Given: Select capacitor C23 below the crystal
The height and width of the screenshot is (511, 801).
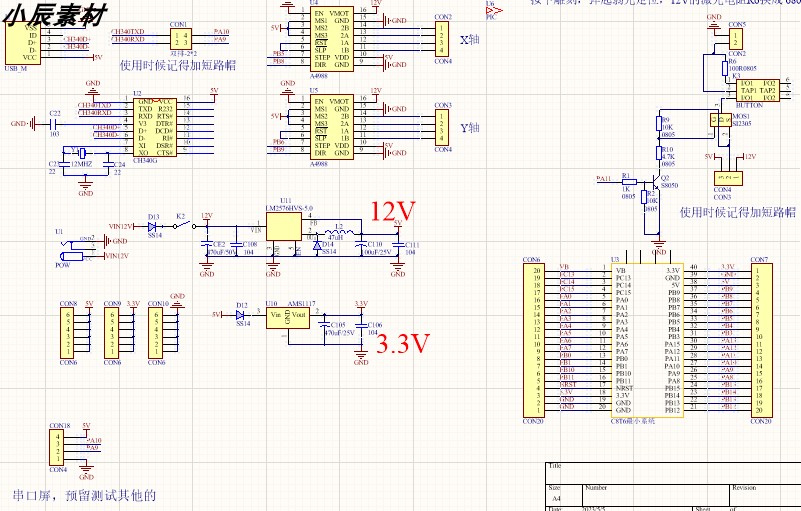Looking at the screenshot, I should pyautogui.click(x=64, y=164).
